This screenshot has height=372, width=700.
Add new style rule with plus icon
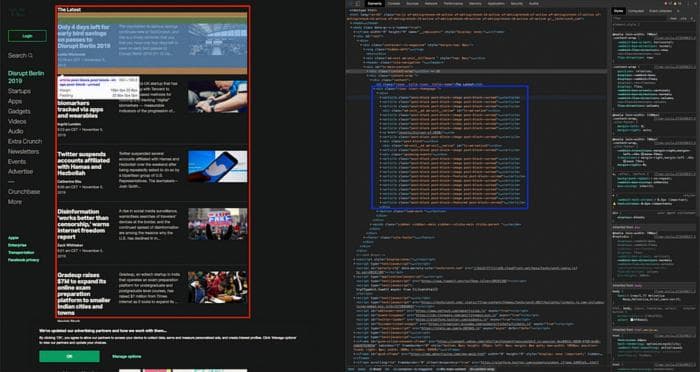[x=692, y=18]
